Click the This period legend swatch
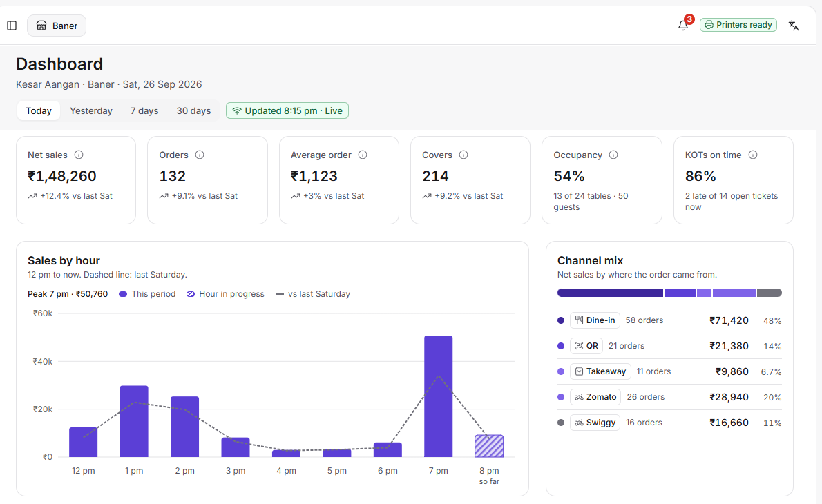The height and width of the screenshot is (504, 822). [x=123, y=294]
